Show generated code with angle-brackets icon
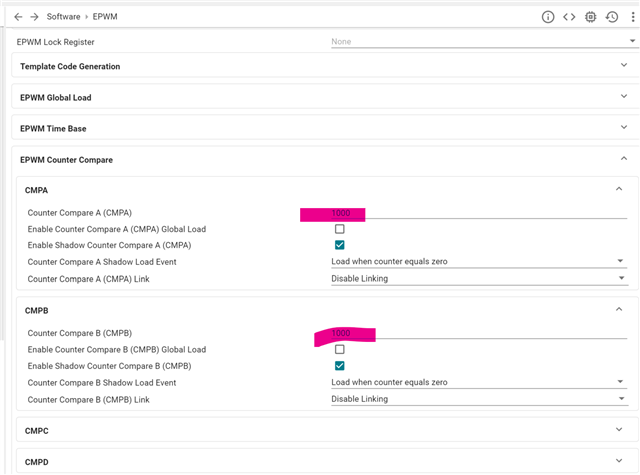 coord(569,17)
